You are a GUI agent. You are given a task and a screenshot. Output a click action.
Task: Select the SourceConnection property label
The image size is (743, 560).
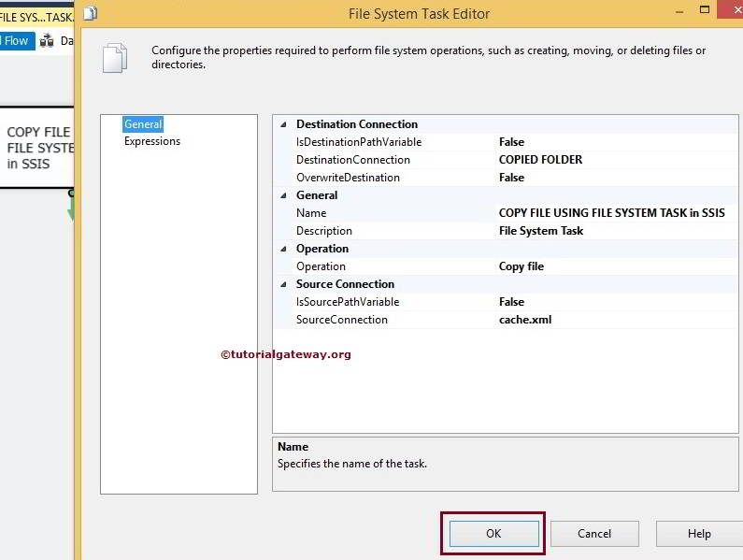[342, 320]
